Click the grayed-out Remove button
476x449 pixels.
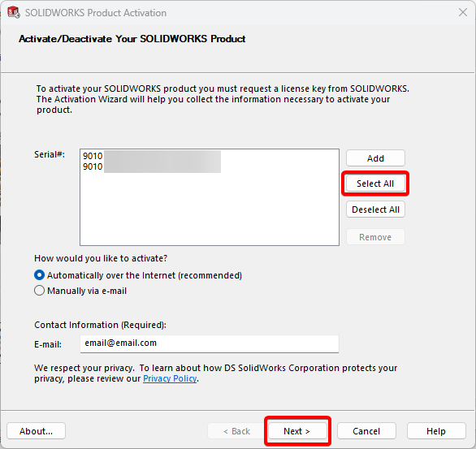375,237
